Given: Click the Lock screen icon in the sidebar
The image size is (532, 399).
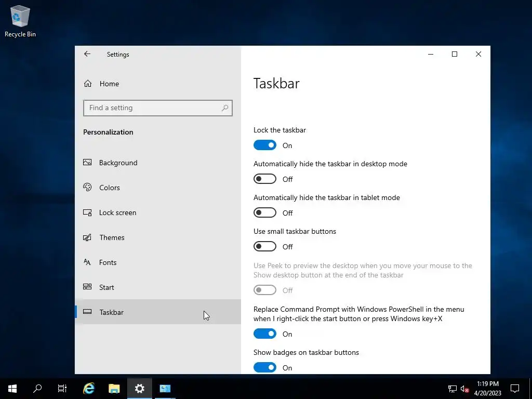Looking at the screenshot, I should click(87, 212).
